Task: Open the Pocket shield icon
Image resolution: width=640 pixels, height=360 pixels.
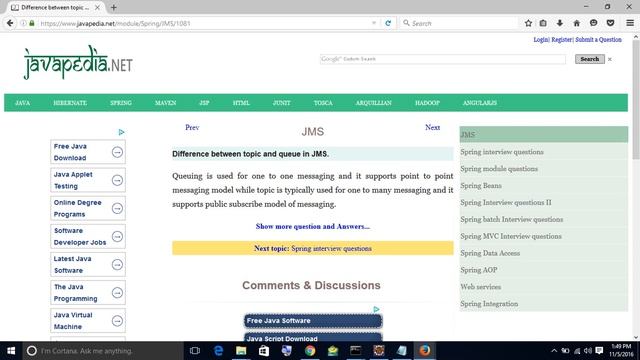Action: [x=610, y=23]
